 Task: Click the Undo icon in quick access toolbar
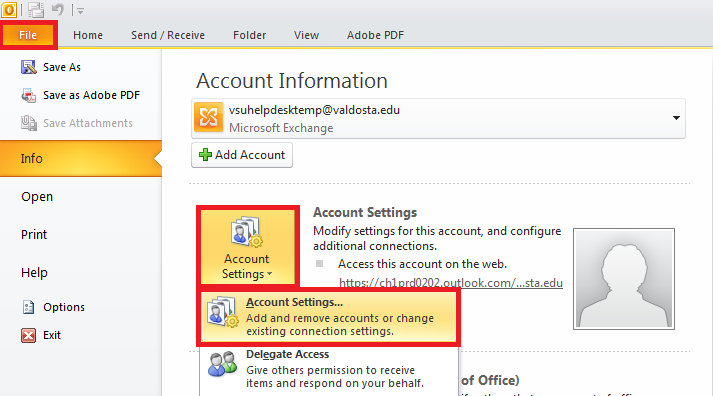pyautogui.click(x=58, y=9)
